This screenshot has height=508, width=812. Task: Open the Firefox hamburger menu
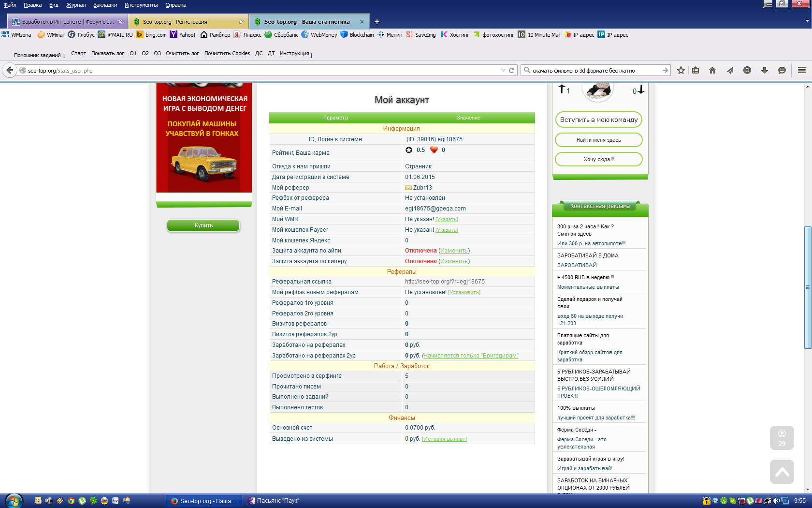tap(802, 70)
